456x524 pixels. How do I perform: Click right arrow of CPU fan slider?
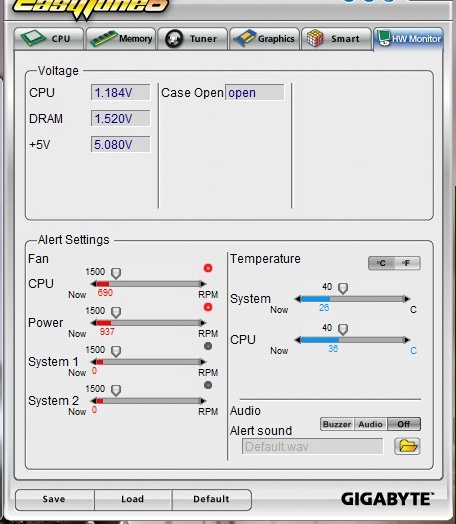[203, 284]
